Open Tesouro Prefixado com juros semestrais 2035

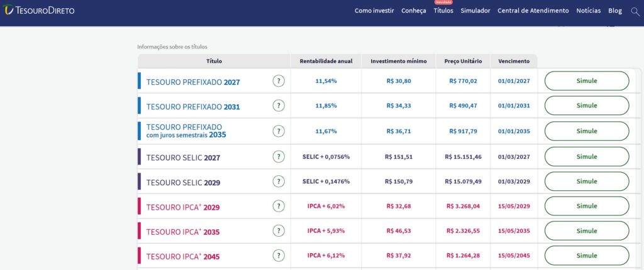pos(186,131)
